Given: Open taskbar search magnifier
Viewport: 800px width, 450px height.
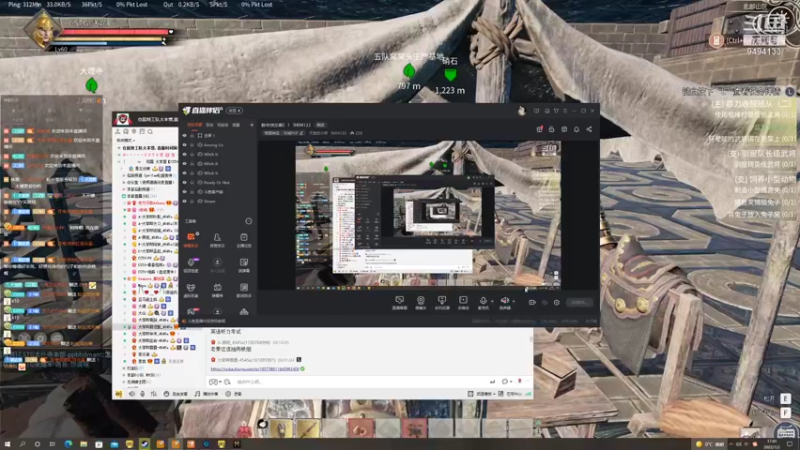Looking at the screenshot, I should [22, 444].
